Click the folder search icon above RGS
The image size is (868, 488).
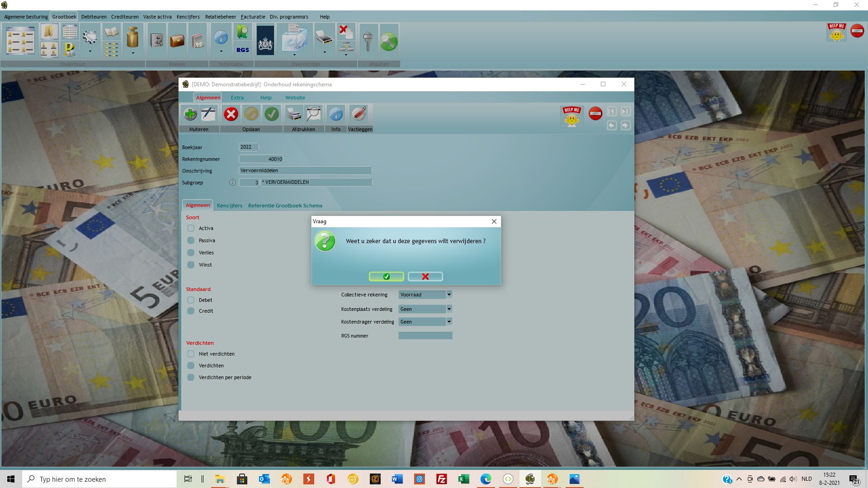[243, 33]
